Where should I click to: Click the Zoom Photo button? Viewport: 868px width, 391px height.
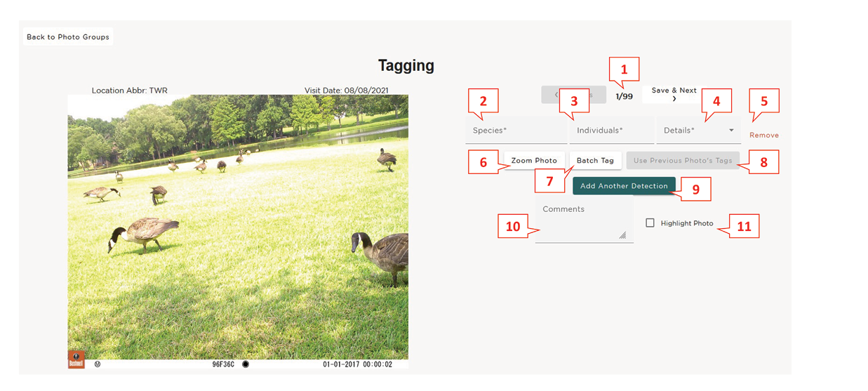click(x=534, y=161)
